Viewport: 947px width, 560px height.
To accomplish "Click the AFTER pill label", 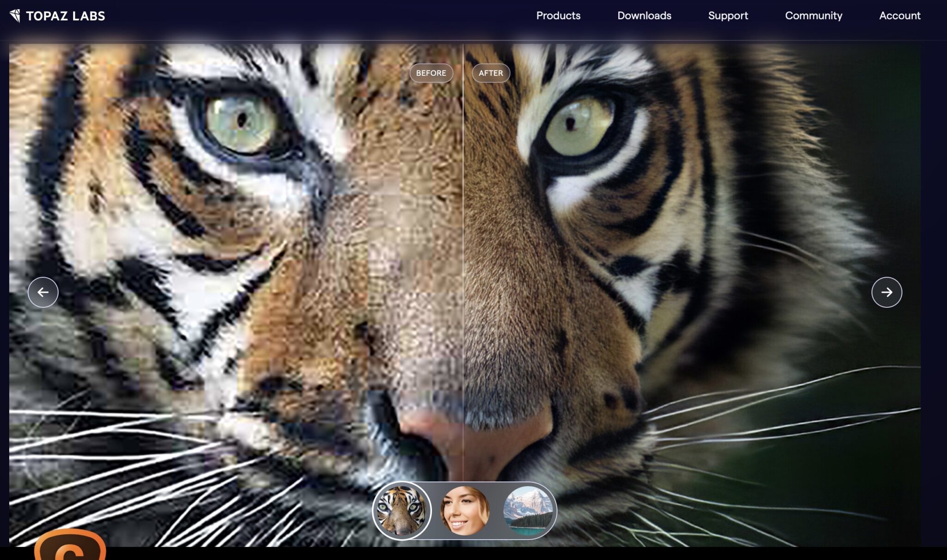I will pos(491,73).
